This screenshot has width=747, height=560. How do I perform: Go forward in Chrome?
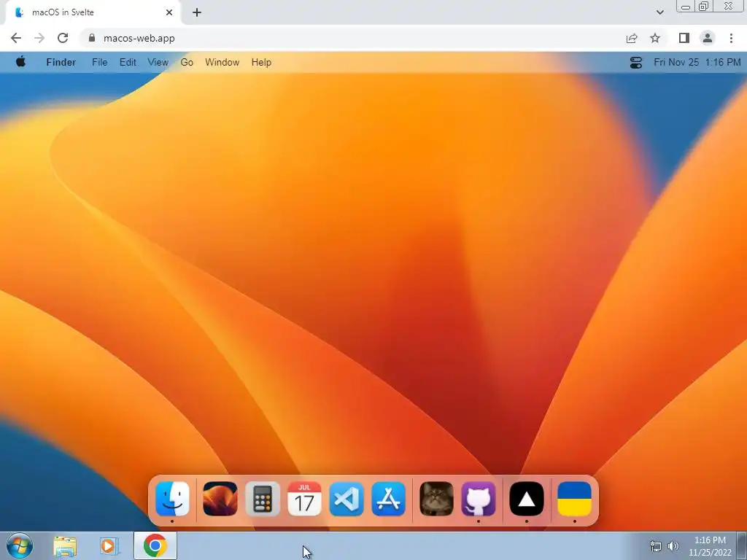[39, 38]
